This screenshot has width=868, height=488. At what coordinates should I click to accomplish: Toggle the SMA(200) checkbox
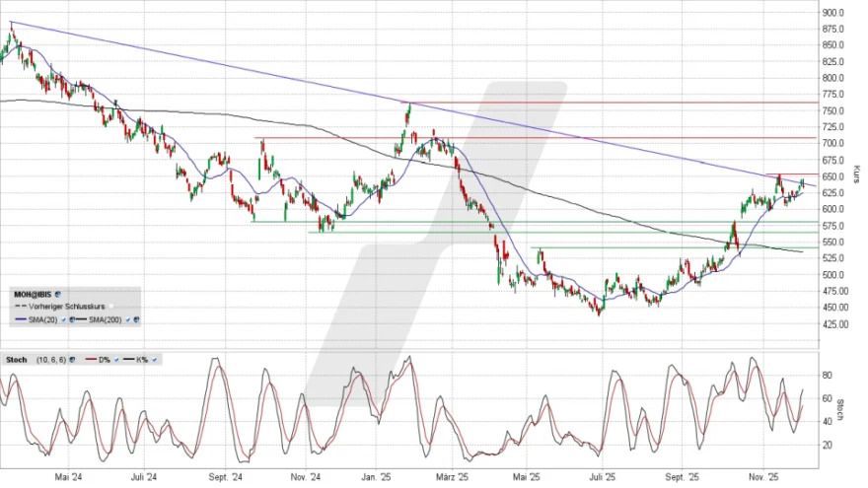pyautogui.click(x=127, y=319)
